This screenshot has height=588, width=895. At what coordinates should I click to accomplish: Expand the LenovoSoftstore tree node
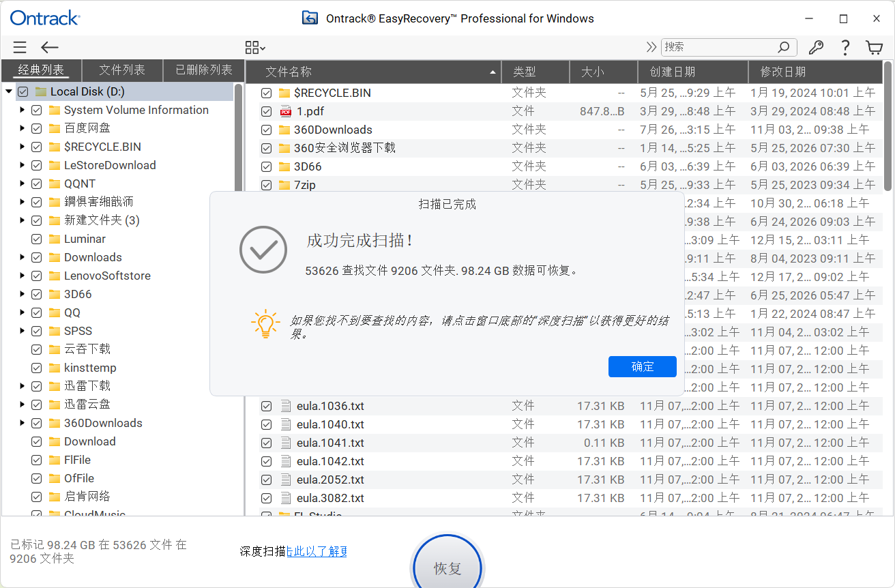click(23, 276)
